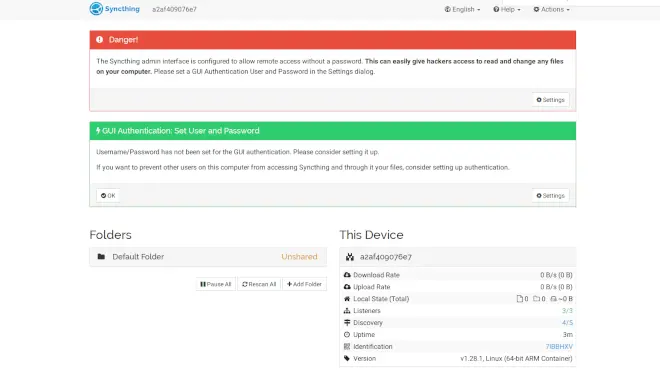This screenshot has width=660, height=371.
Task: Click the GUI Authentication green header bar
Action: click(x=333, y=131)
